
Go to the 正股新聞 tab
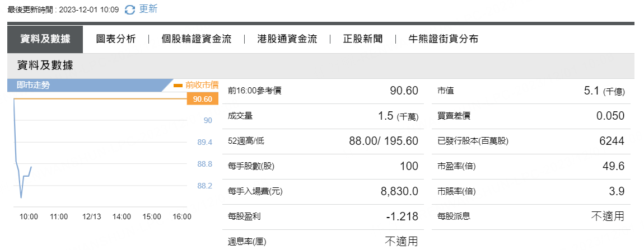coord(363,39)
